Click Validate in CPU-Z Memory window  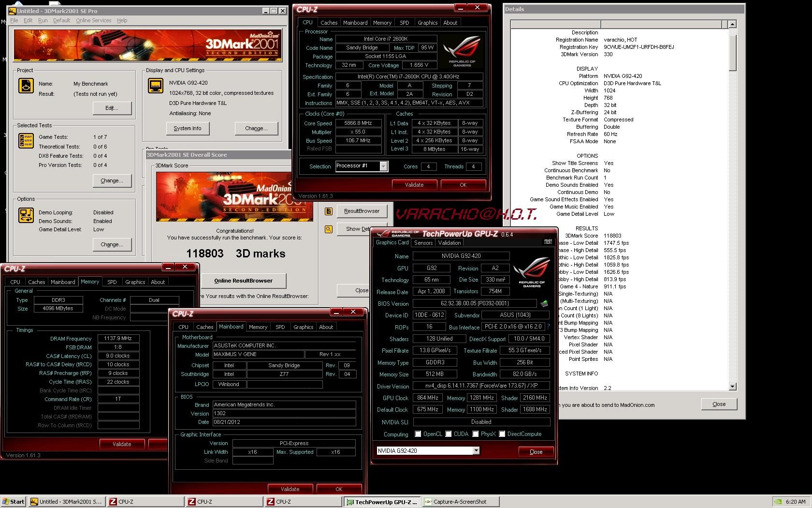coord(122,444)
